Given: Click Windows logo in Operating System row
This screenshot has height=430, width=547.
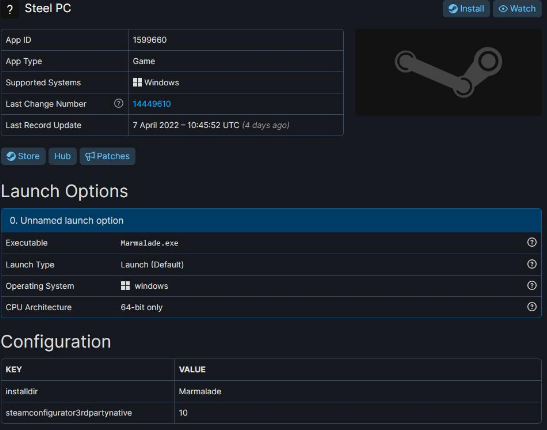Looking at the screenshot, I should [125, 286].
